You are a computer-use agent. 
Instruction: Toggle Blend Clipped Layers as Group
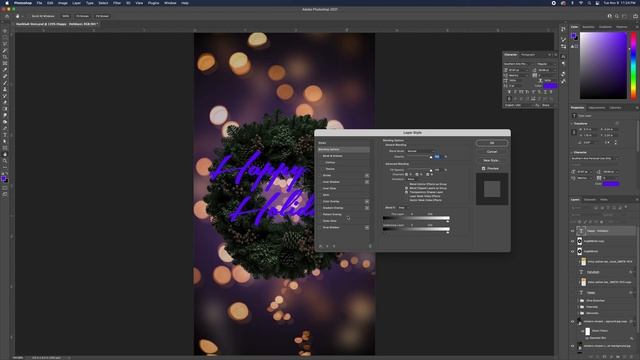[x=407, y=188]
